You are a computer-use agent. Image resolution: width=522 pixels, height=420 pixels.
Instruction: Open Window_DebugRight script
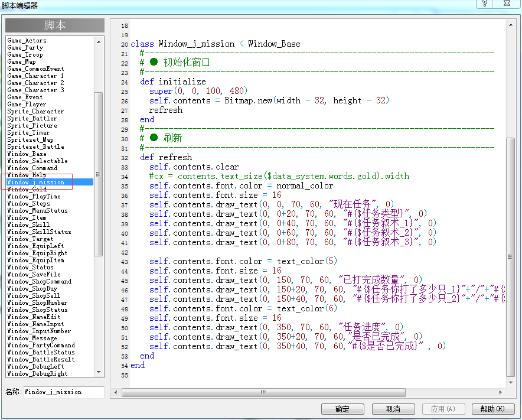click(x=38, y=373)
